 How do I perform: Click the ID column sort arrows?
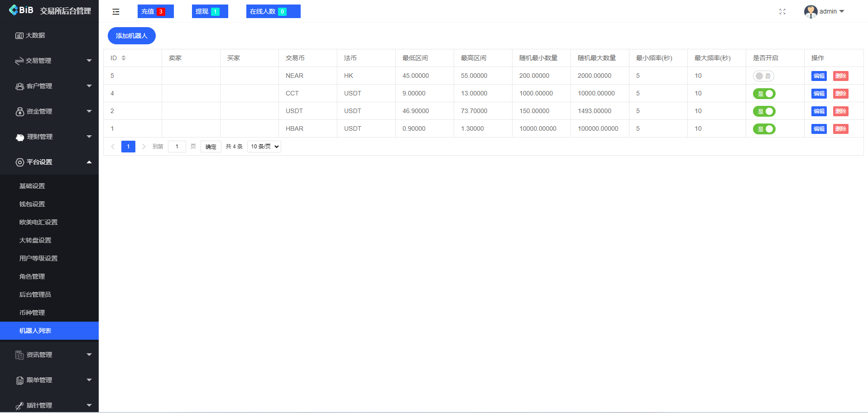click(x=124, y=58)
